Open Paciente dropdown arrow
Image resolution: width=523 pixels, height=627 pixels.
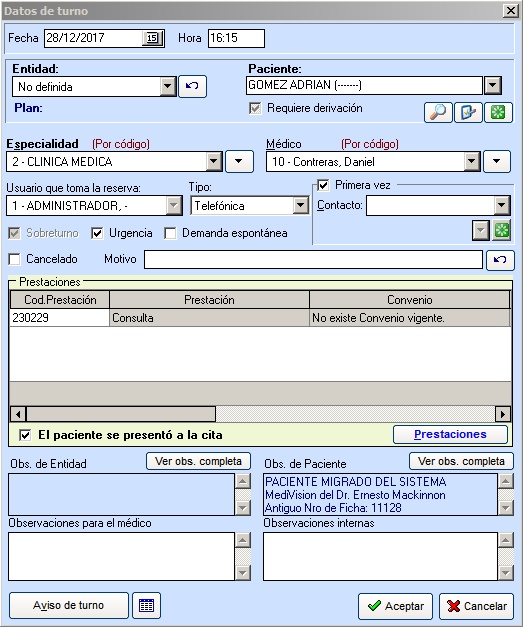493,85
